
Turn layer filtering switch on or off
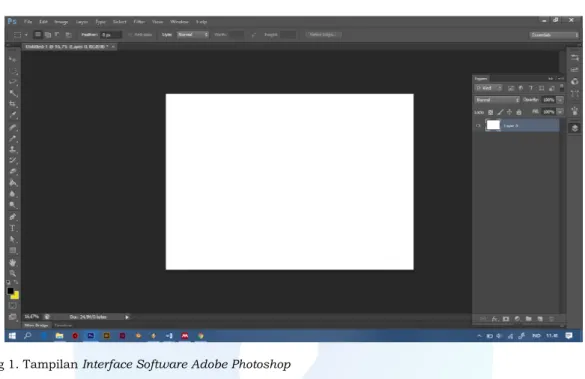click(x=562, y=88)
